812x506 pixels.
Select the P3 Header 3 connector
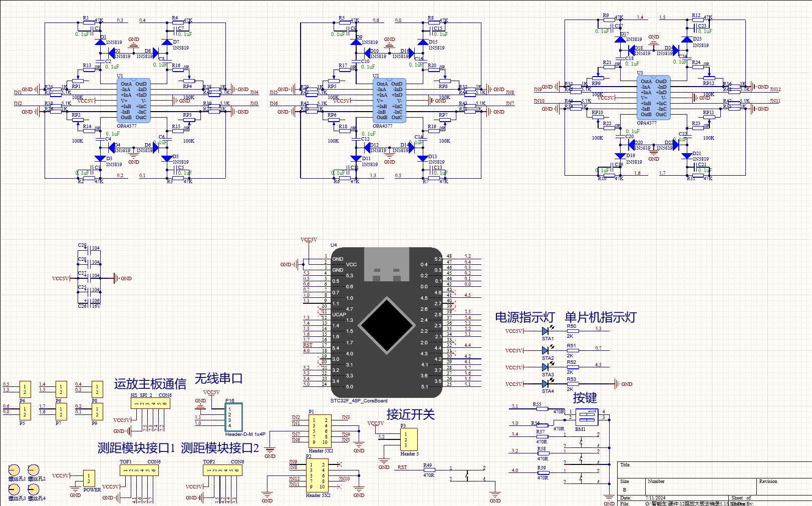[x=409, y=439]
